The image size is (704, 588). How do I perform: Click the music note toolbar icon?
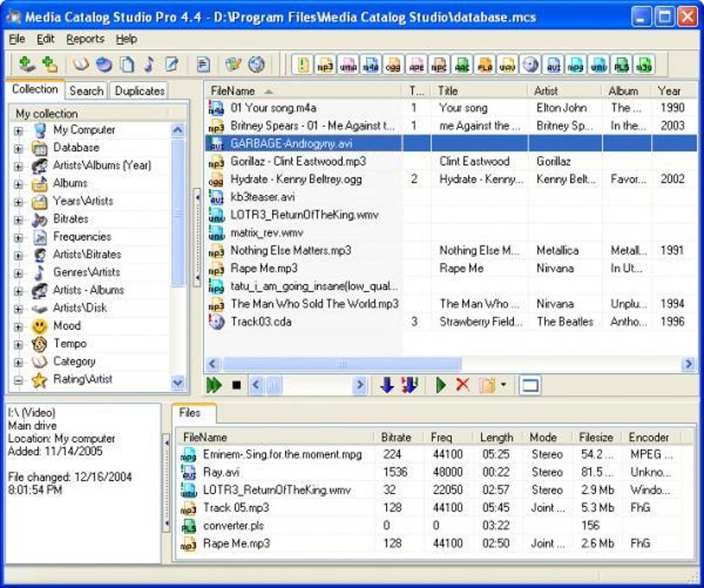[148, 64]
